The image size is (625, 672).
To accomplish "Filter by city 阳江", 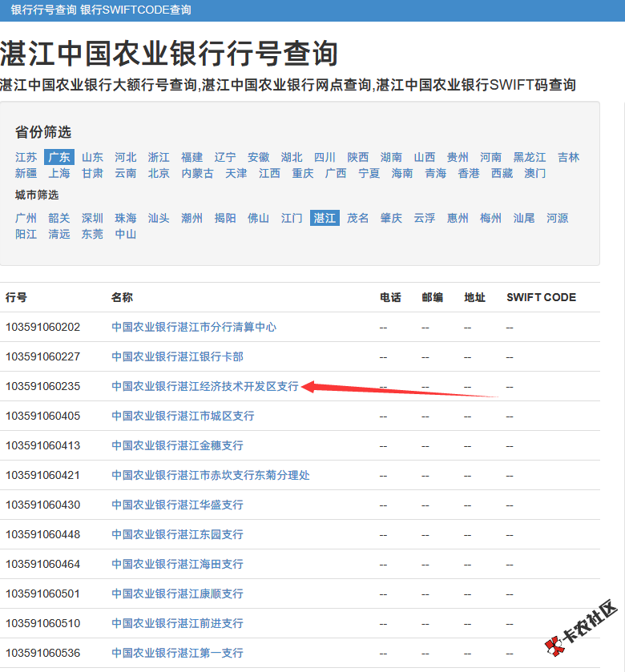I will 26,234.
